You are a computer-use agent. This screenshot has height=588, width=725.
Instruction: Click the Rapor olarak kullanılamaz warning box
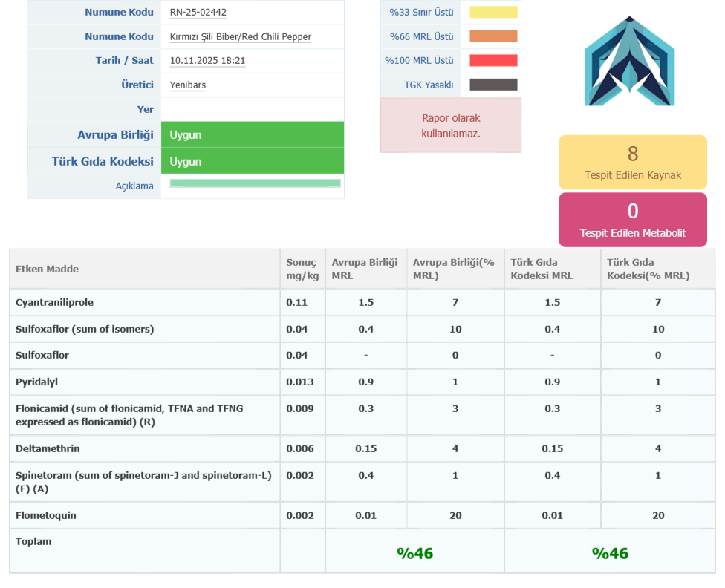450,125
